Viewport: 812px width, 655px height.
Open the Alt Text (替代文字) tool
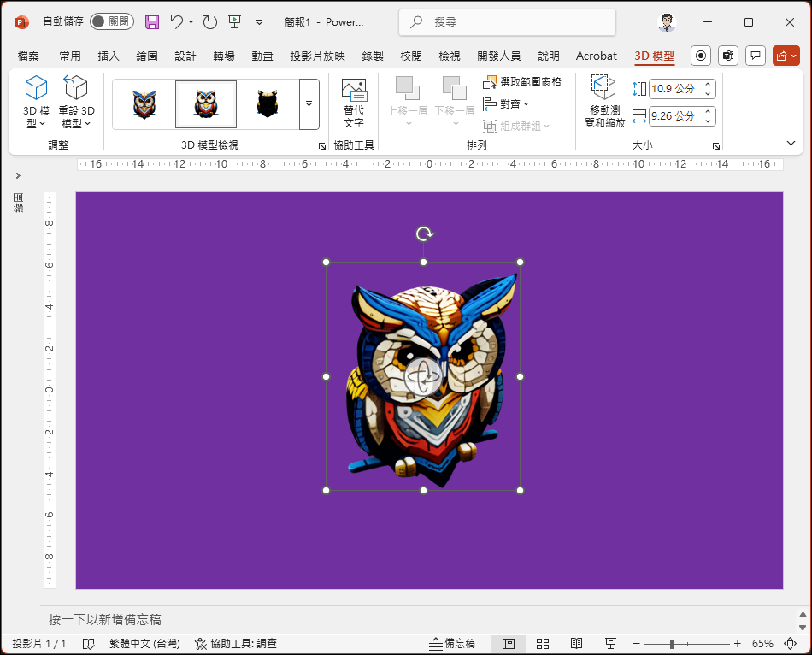[354, 91]
